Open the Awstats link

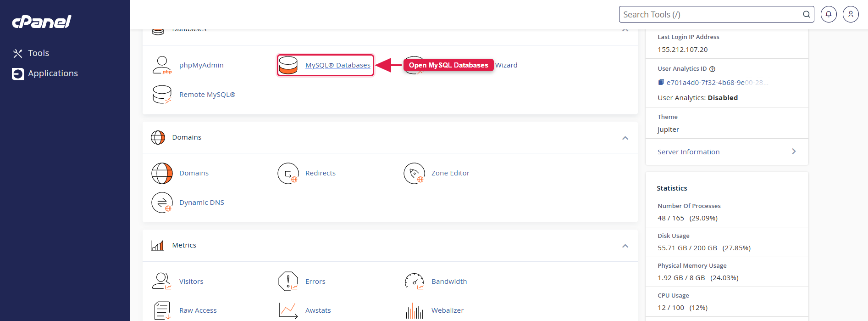(x=318, y=310)
